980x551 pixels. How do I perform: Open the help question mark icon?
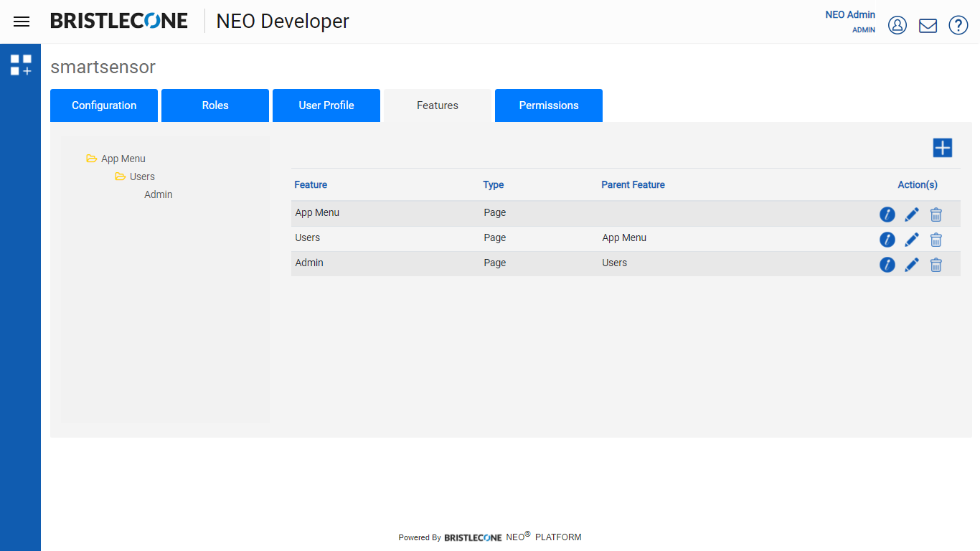[x=958, y=25]
